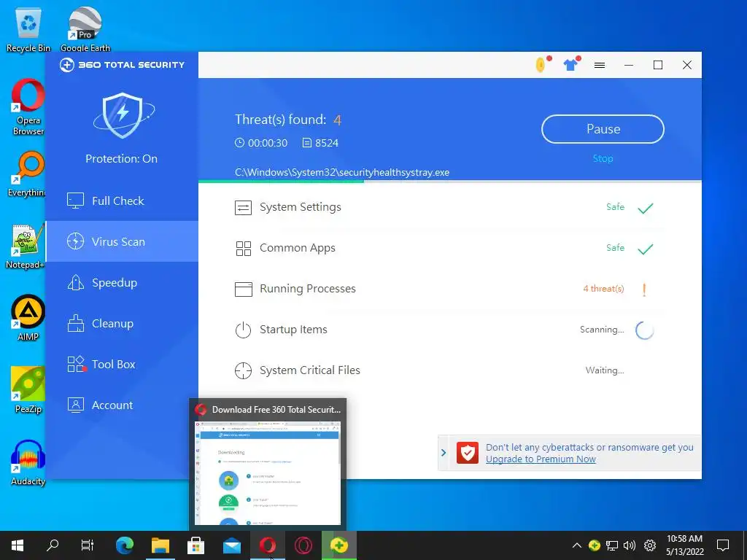Click the Opera GX taskbar icon
Viewport: 747px width, 560px height.
coord(303,545)
